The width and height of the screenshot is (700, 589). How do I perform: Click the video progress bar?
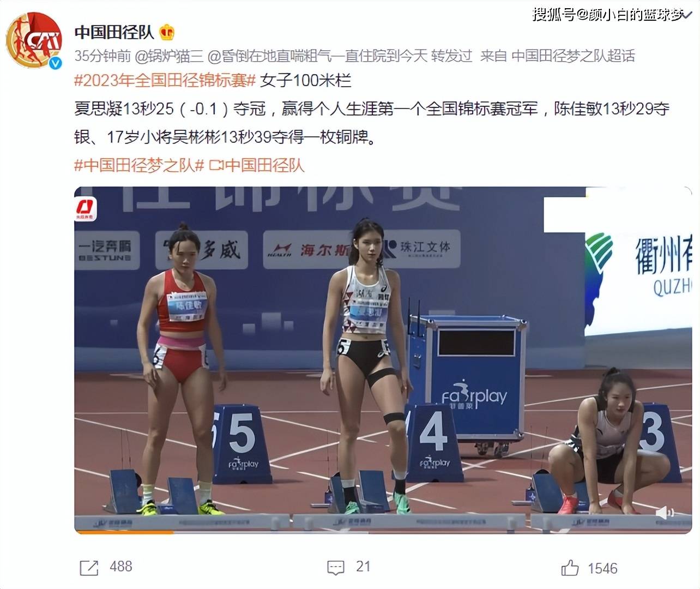383,532
